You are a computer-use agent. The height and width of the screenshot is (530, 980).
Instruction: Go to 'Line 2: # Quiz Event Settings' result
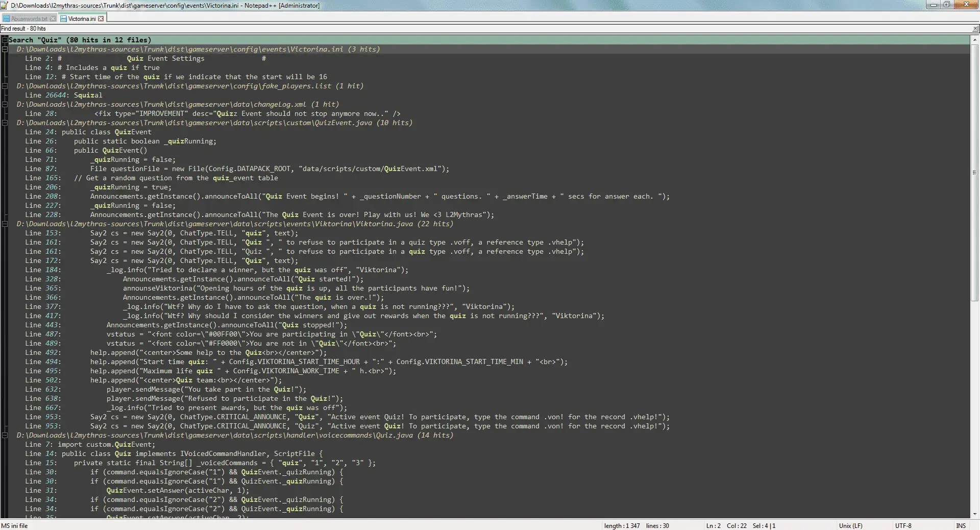point(145,58)
